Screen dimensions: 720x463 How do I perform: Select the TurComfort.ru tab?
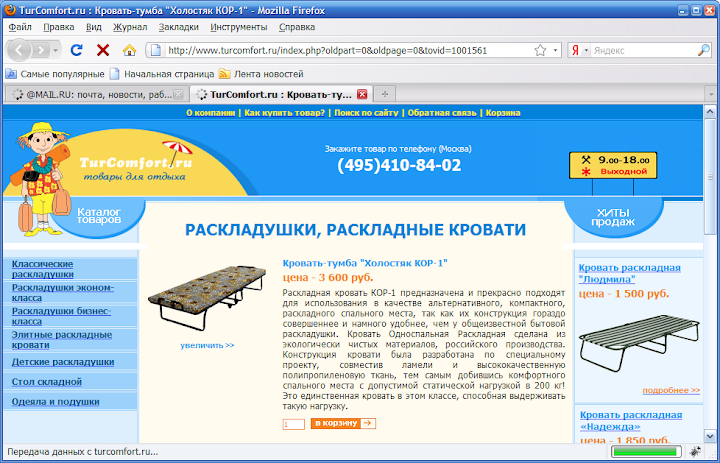tap(280, 95)
